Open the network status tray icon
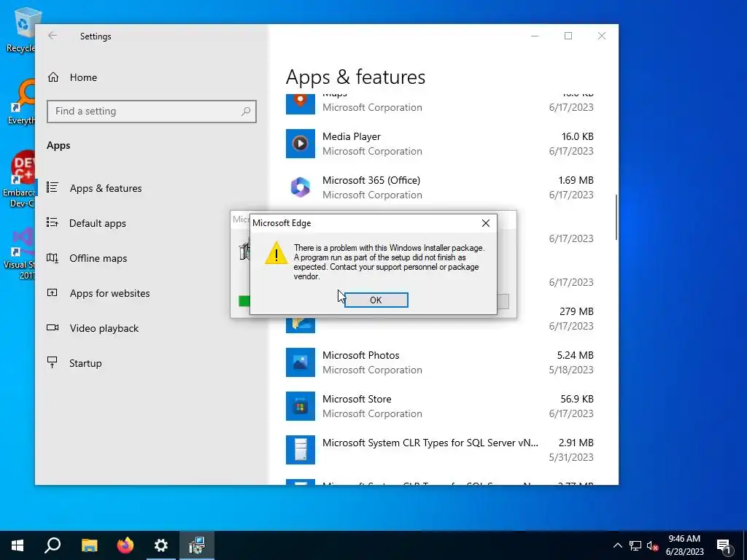747x560 pixels. [x=635, y=545]
